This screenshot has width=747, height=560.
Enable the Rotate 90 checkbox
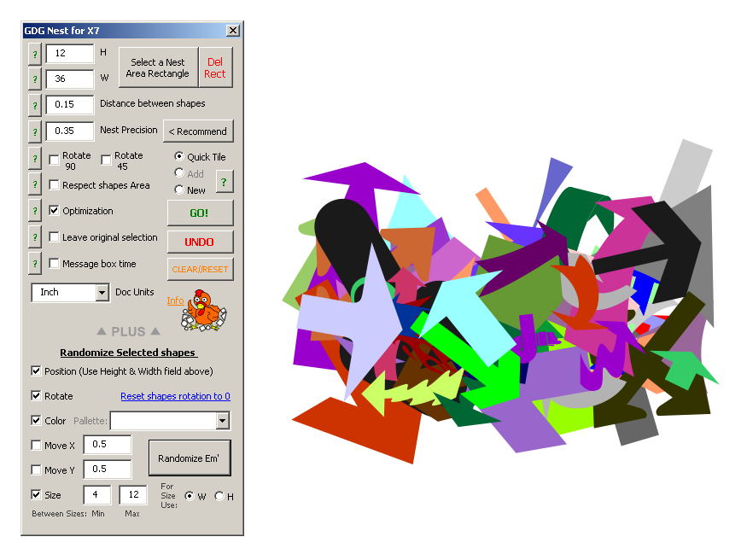[x=55, y=160]
